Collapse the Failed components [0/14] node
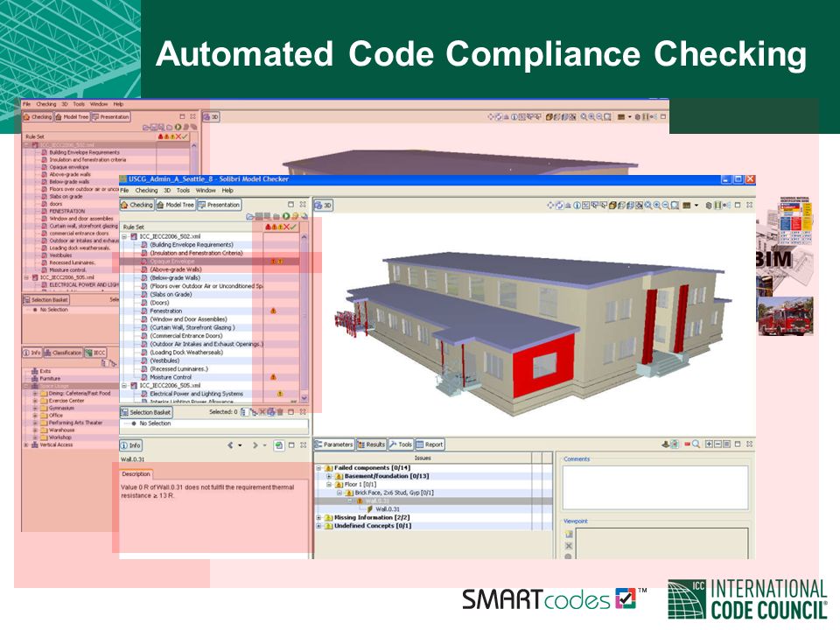The height and width of the screenshot is (630, 840). (x=318, y=467)
